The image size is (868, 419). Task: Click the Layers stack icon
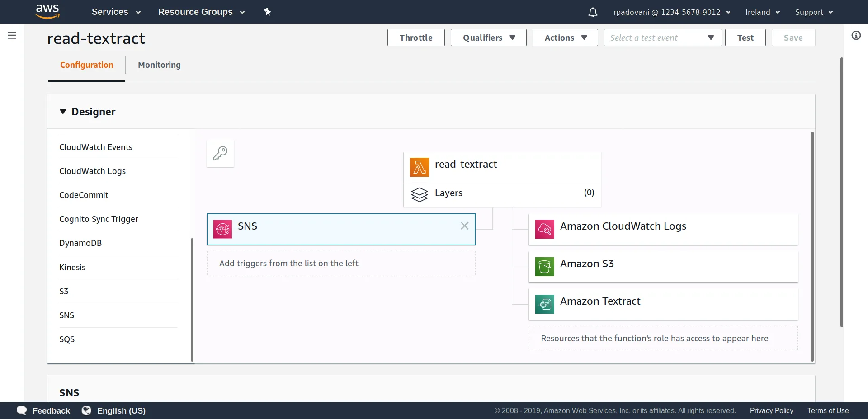click(419, 194)
